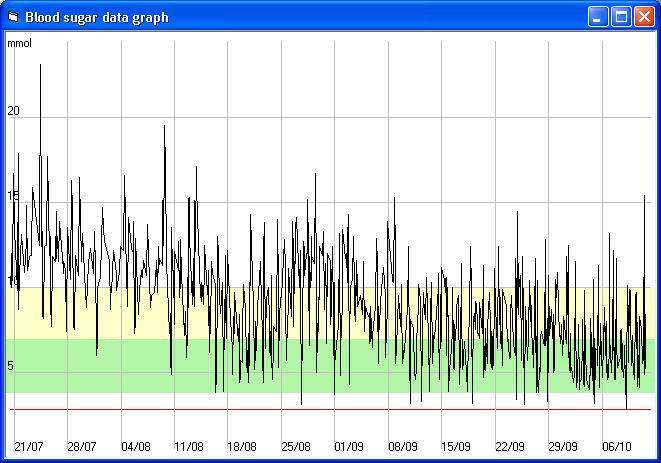Click the 11/08 date on the x-axis
Image resolution: width=661 pixels, height=463 pixels.
[x=189, y=447]
